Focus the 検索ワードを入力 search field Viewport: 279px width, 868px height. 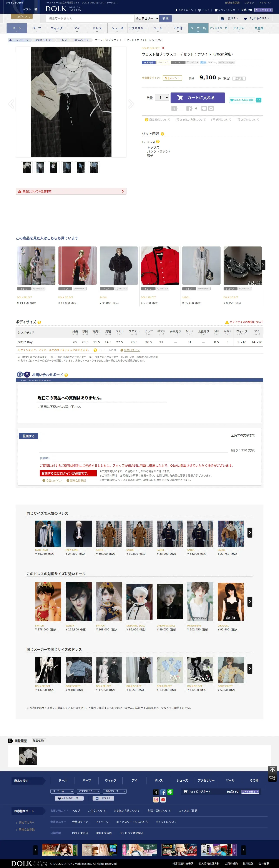tap(90, 18)
